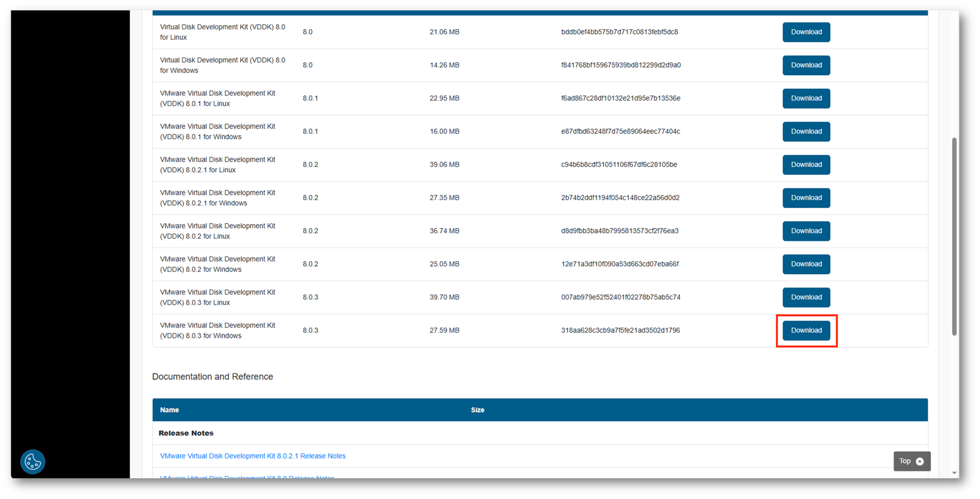
Task: Select checksum 'd8d9fbb3ba48b7995813573cf2f76ea3'
Action: [x=620, y=231]
